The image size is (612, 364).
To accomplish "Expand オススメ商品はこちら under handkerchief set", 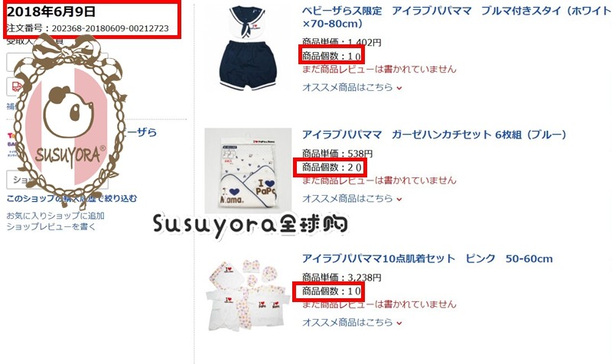I will 352,198.
